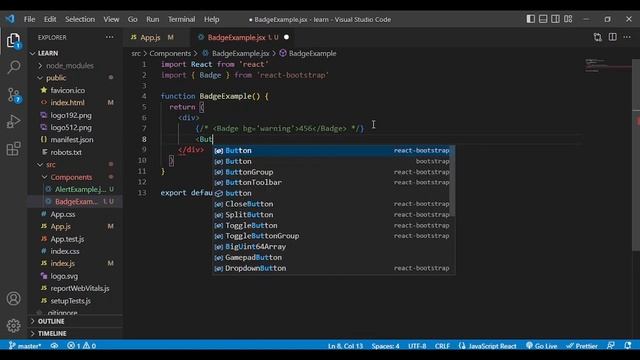Collapse the Components folder
The image size is (640, 360).
[75, 177]
